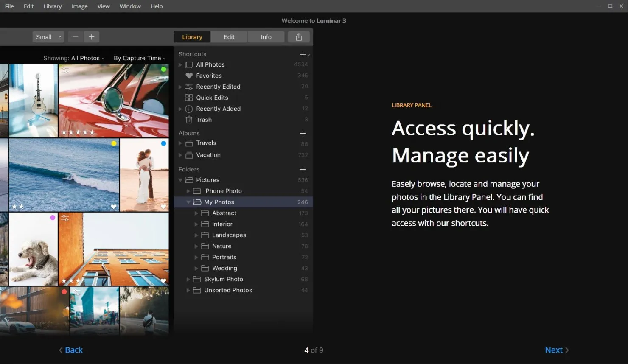Collapse the Pictures folder tree
The width and height of the screenshot is (628, 364).
pos(180,180)
